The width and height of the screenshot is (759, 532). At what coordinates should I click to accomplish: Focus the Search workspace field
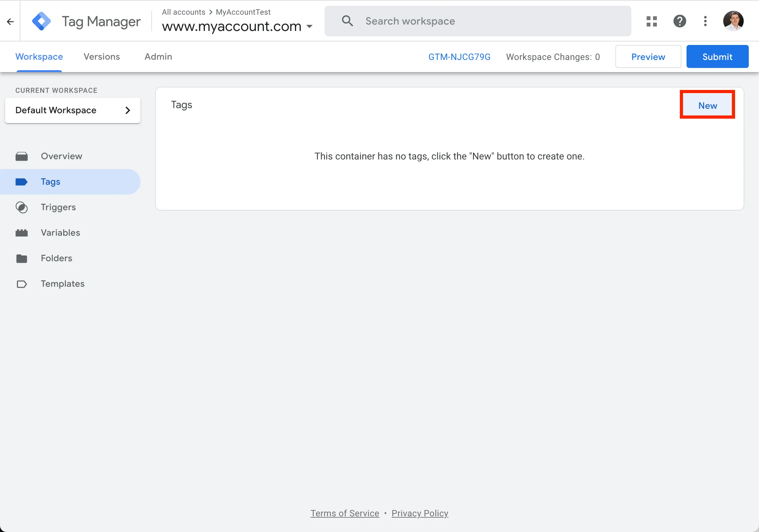click(489, 21)
